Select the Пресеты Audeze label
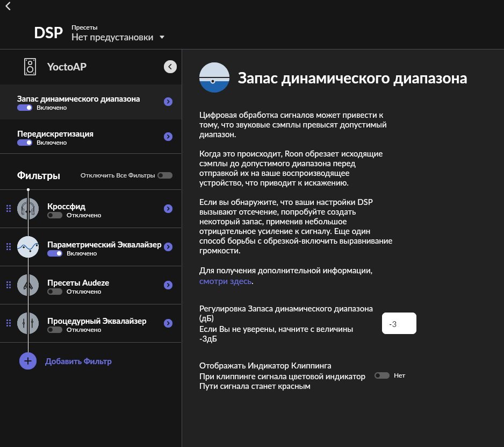The width and height of the screenshot is (504, 447). pos(78,283)
